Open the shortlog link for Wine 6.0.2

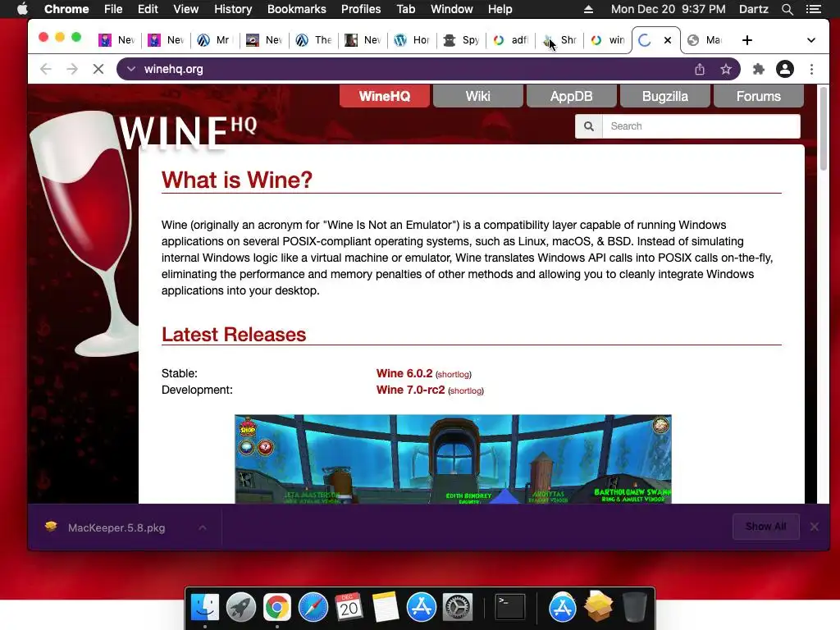click(453, 374)
